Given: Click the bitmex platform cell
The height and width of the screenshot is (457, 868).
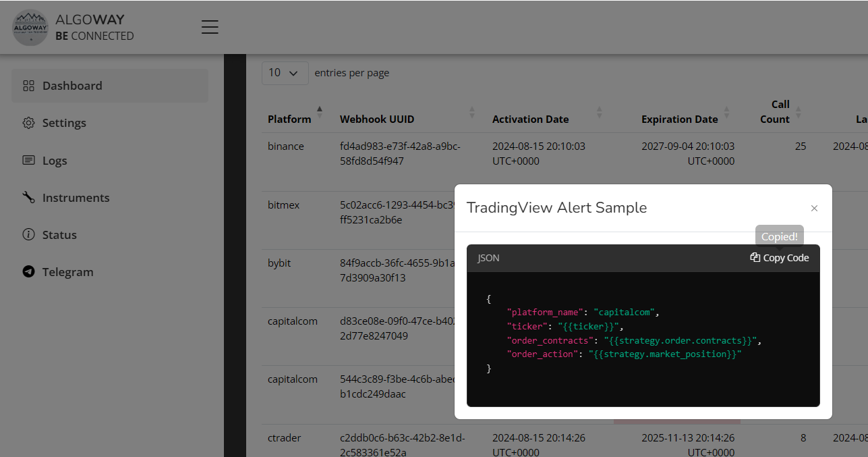Looking at the screenshot, I should coord(284,205).
